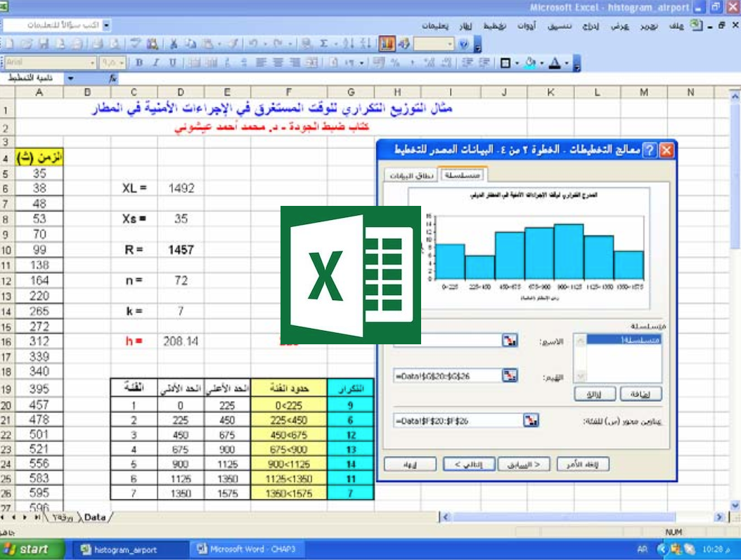The width and height of the screenshot is (741, 560).
Task: Click the Values range input field
Action: 446,376
